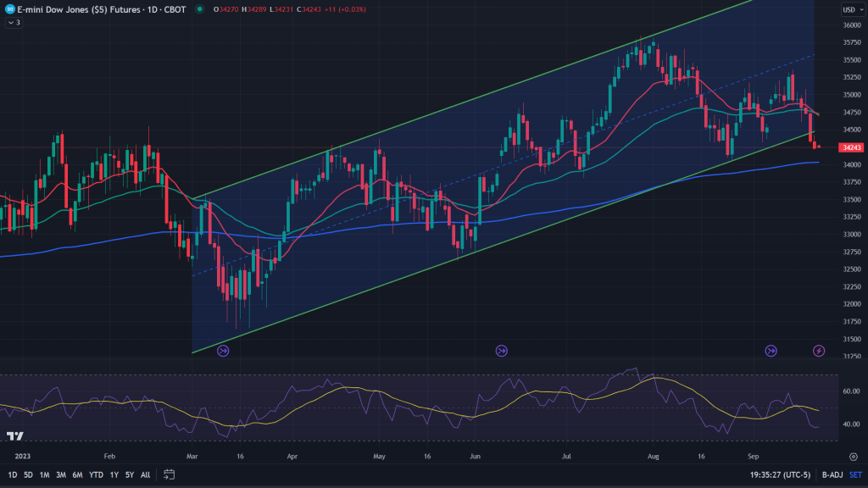Image resolution: width=868 pixels, height=488 pixels.
Task: Select the 6M date range
Action: tap(77, 474)
